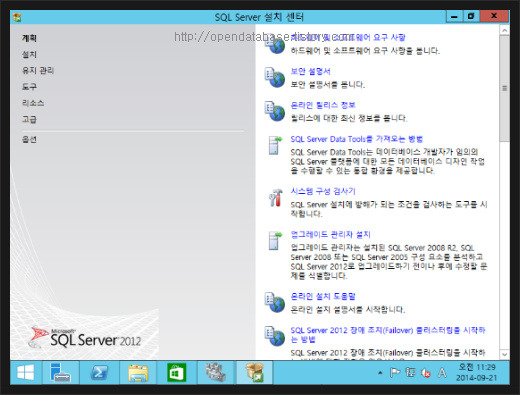
Task: Click globe document icon beside 보안 설명서
Action: 275,78
